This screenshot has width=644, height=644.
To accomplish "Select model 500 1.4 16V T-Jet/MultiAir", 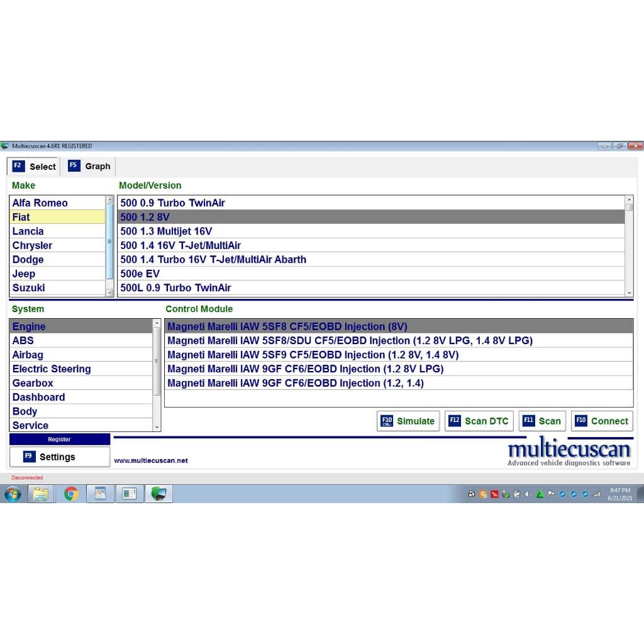I will (371, 245).
